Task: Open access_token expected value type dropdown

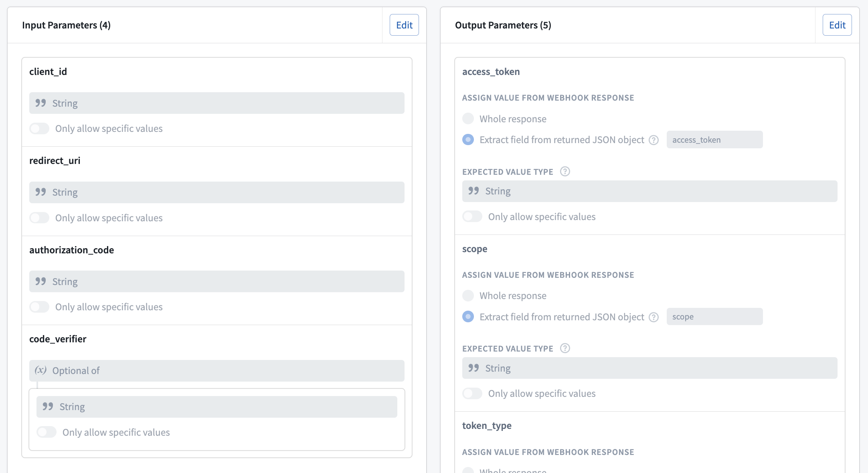Action: [x=650, y=191]
